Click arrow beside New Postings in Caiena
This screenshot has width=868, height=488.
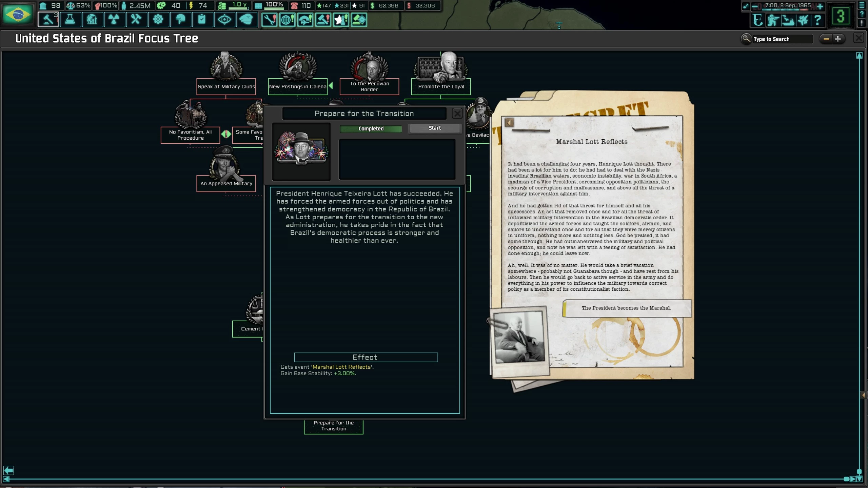tap(331, 86)
